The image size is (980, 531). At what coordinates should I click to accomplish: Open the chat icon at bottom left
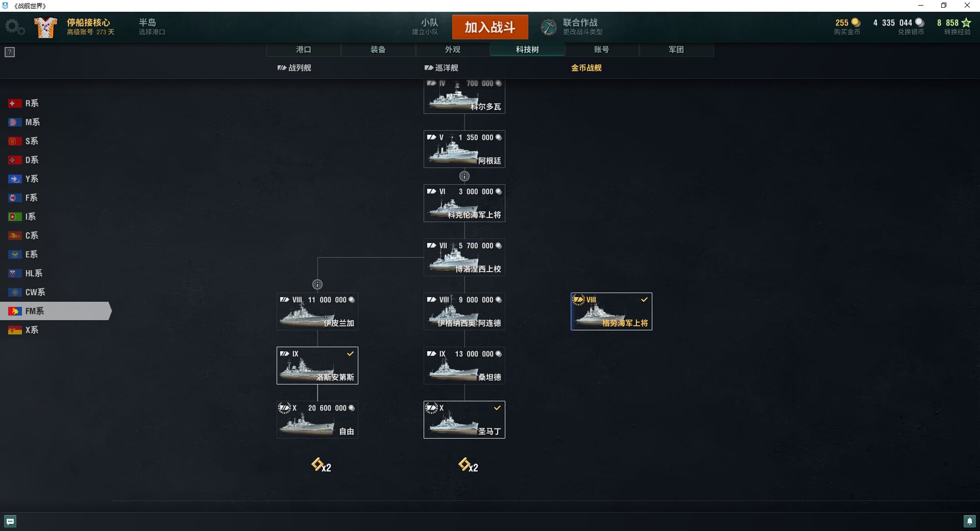click(x=10, y=521)
